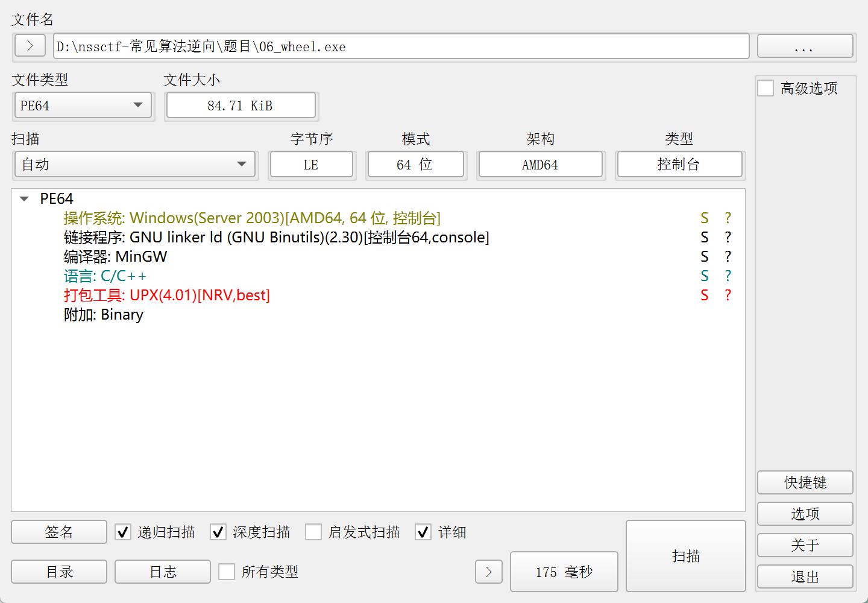
Task: Click the browse button with three dots
Action: tap(805, 46)
